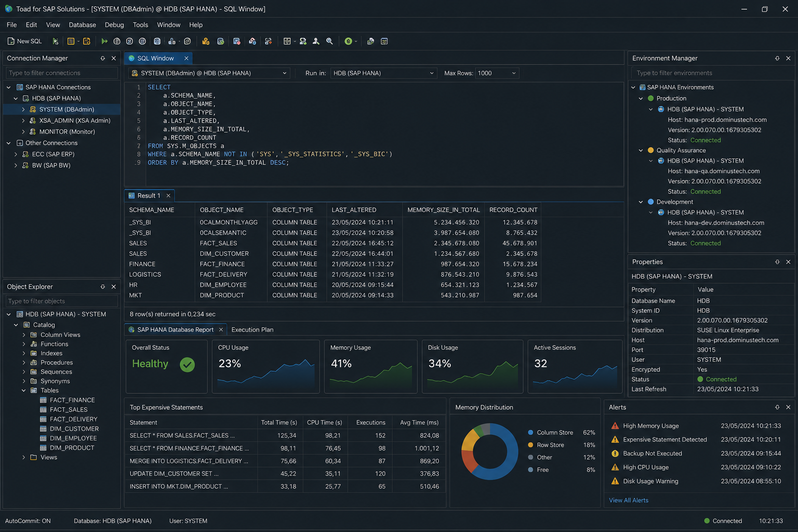Click the Column Store blue legend swatch
Screen dimensions: 798x532
pyautogui.click(x=530, y=433)
